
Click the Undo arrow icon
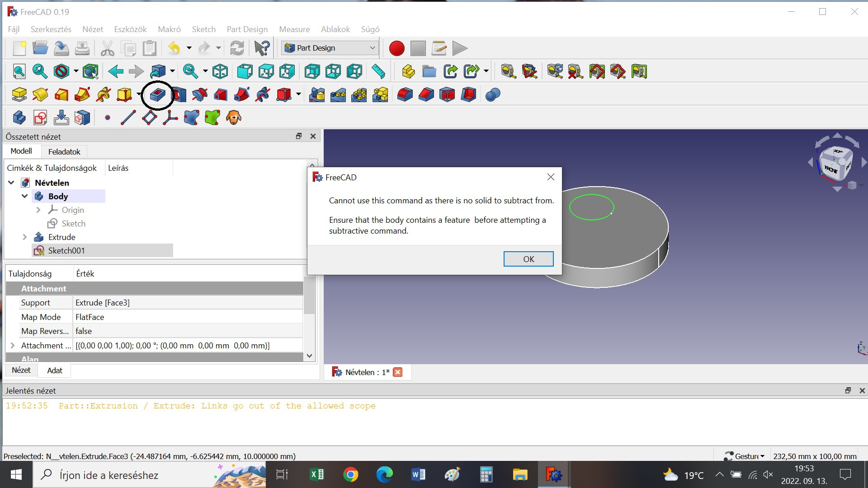(174, 48)
